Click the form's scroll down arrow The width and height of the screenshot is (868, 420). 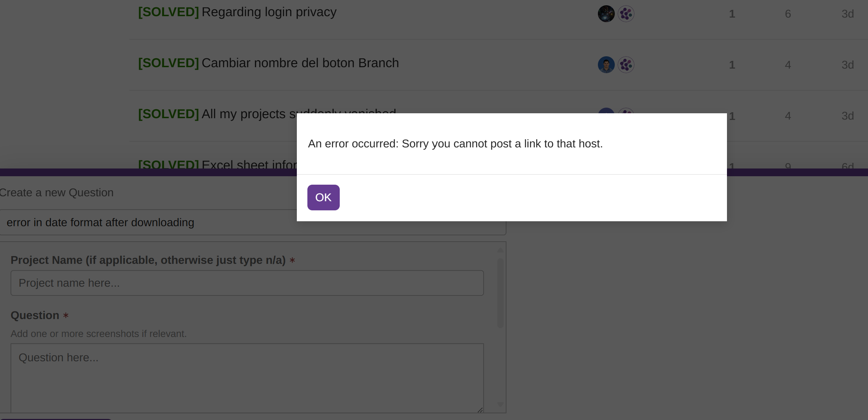coord(500,405)
